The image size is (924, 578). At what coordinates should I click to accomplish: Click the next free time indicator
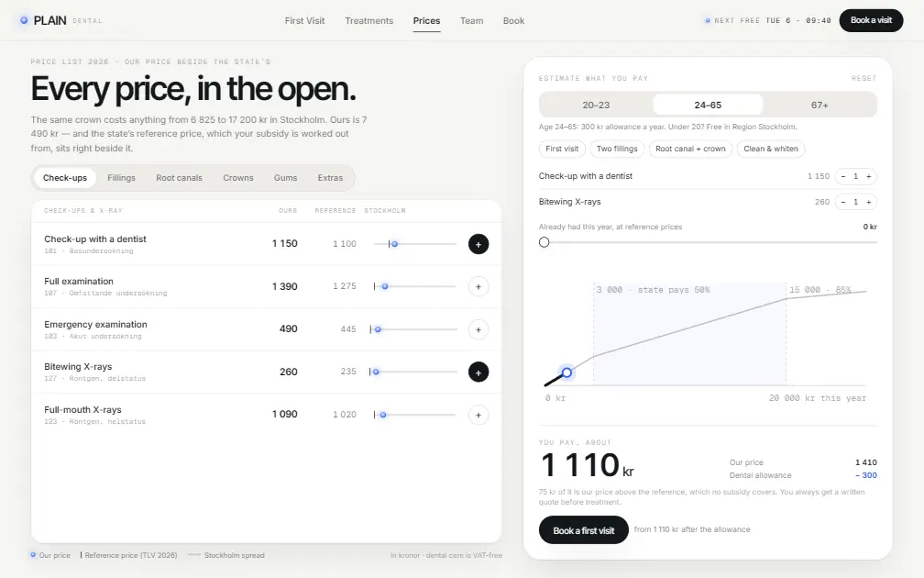768,20
